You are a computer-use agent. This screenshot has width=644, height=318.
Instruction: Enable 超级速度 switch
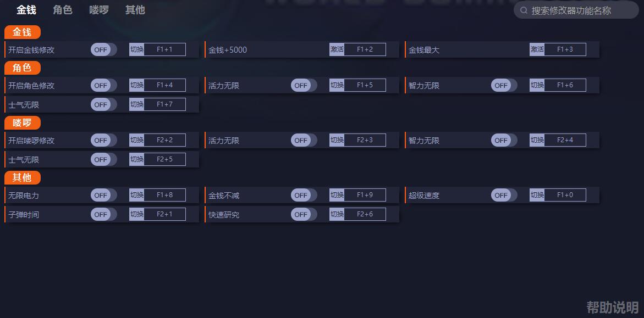504,196
